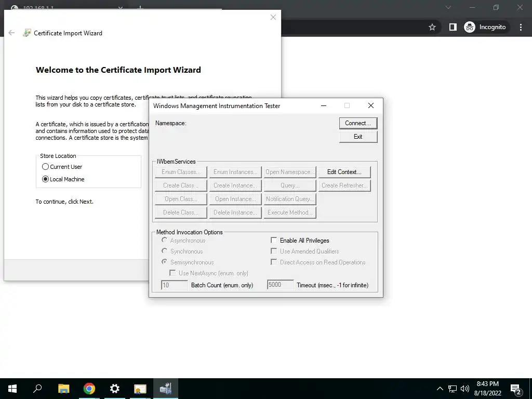Click the Create Class... button
The height and width of the screenshot is (399, 532).
tap(181, 185)
